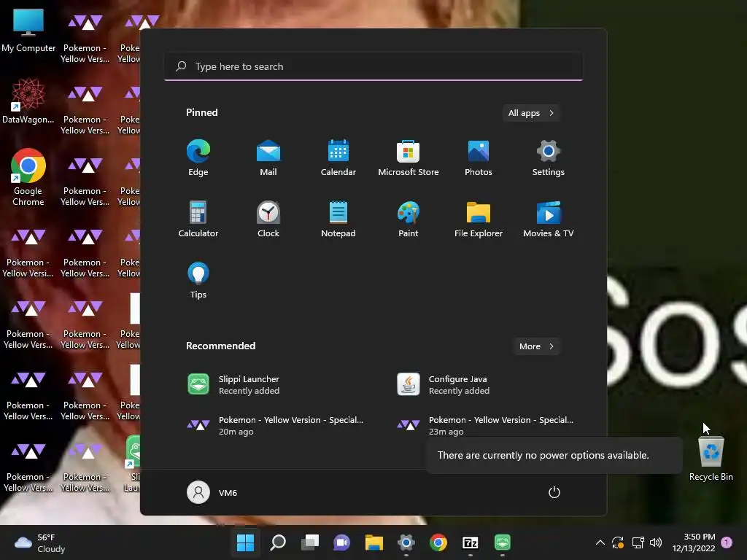Open Edge from pinned apps

pos(198,158)
